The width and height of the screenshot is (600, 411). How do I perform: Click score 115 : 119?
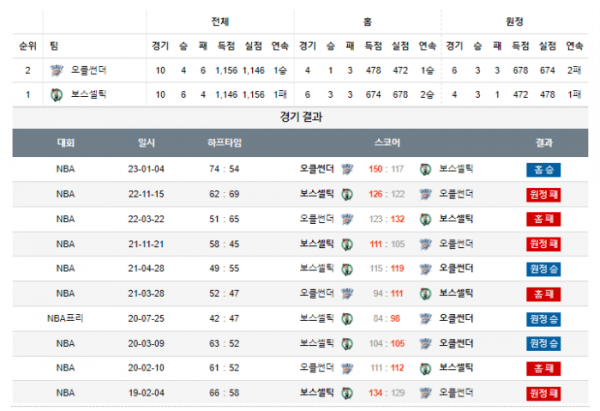pyautogui.click(x=387, y=269)
